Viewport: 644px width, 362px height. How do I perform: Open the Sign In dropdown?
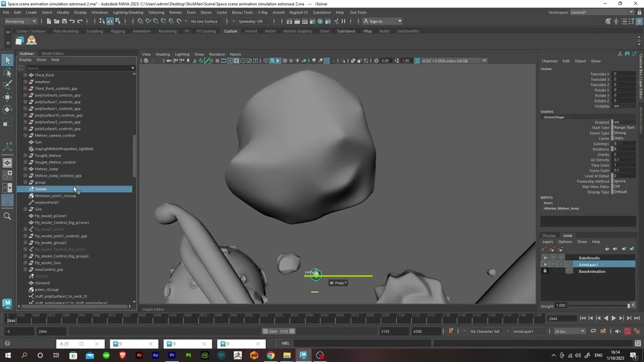point(382,21)
